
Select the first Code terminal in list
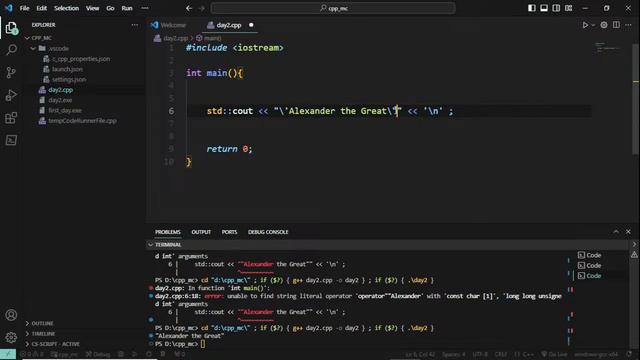click(x=590, y=255)
